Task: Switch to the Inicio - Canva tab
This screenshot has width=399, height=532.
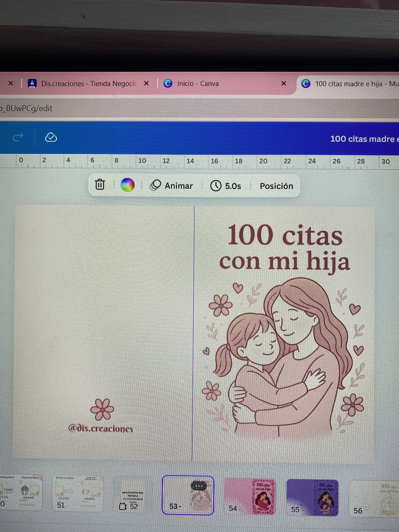Action: (198, 83)
